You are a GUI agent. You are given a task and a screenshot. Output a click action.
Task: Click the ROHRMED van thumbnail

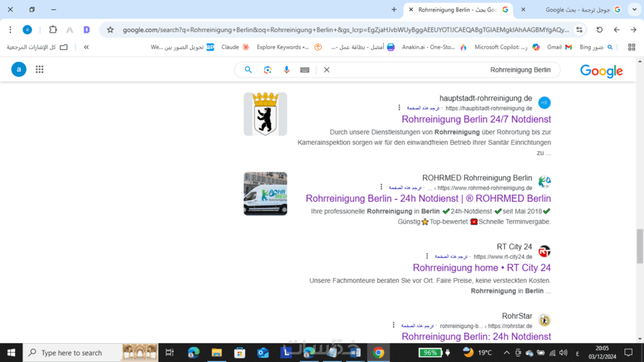[265, 194]
